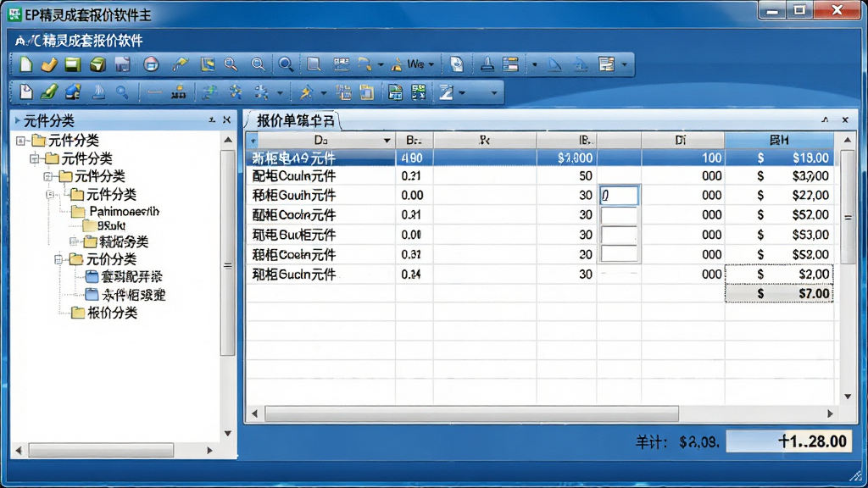Open the dropdown arrow next to the We button
Screen dimensions: 868x488
tap(431, 64)
